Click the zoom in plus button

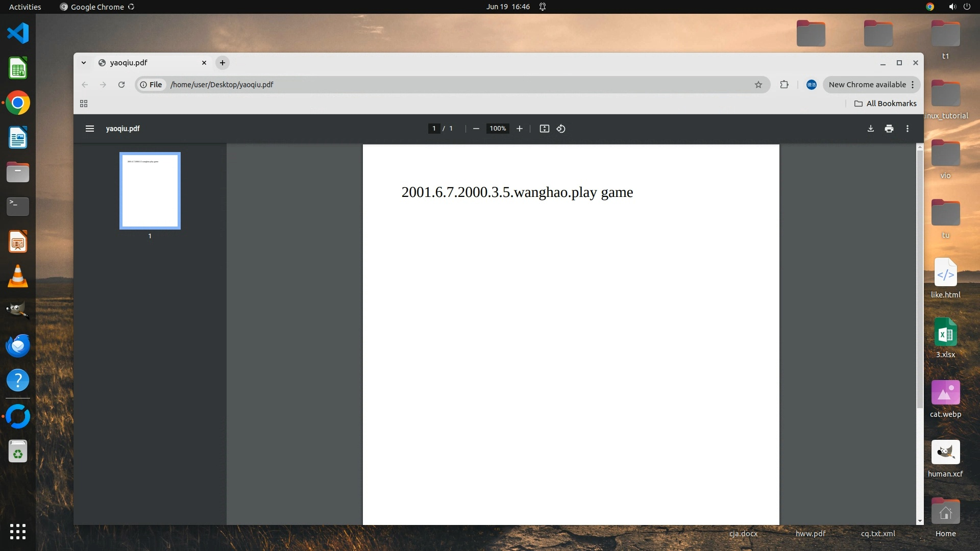pos(520,129)
